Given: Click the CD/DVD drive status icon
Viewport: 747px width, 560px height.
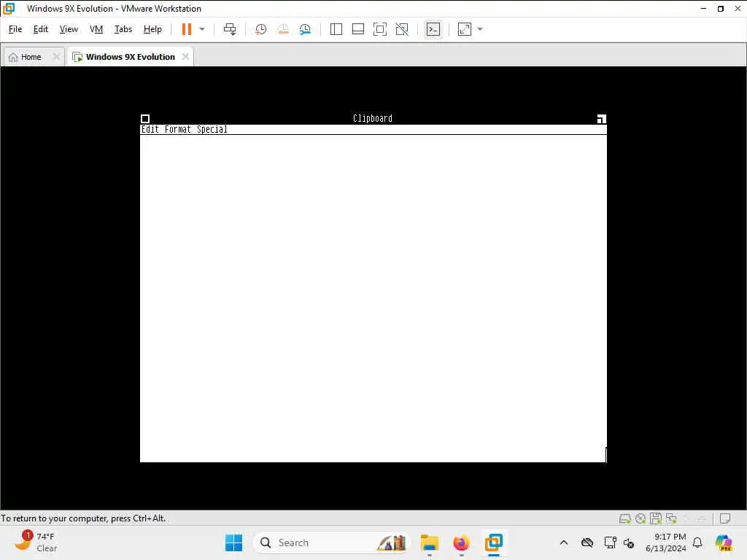Looking at the screenshot, I should point(640,518).
